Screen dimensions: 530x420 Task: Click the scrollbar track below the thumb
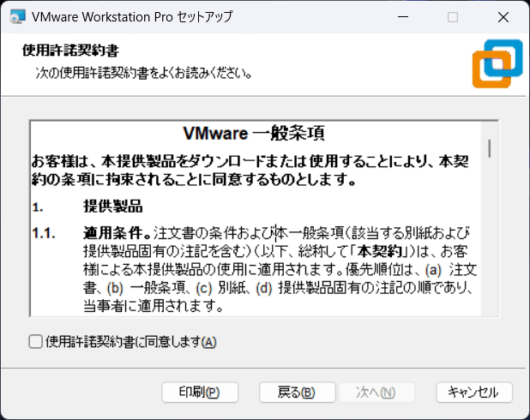pyautogui.click(x=489, y=237)
